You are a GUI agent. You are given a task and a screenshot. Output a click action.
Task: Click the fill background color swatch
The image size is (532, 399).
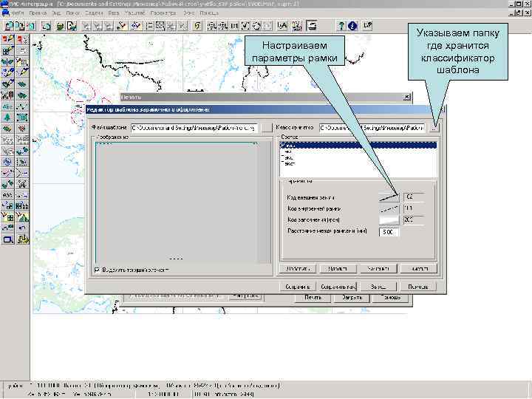click(389, 220)
